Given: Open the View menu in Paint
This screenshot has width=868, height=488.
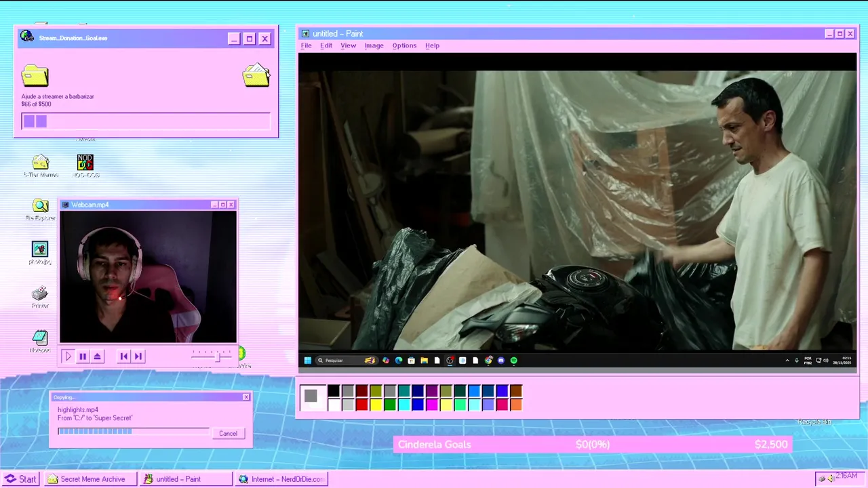Looking at the screenshot, I should click(x=349, y=45).
